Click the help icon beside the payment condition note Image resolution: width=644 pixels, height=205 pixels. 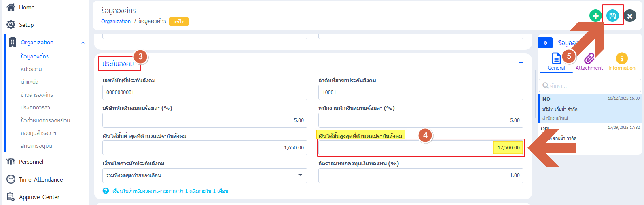(106, 191)
